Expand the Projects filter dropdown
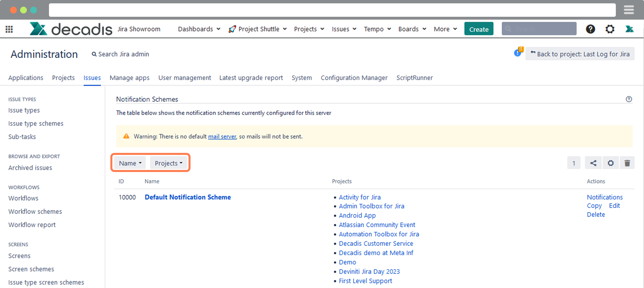 coord(168,163)
